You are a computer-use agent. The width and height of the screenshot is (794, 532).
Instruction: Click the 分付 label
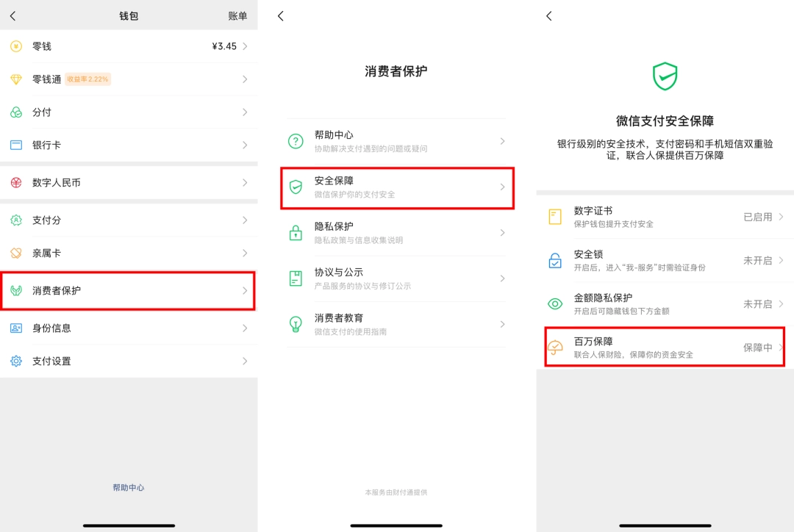click(42, 112)
